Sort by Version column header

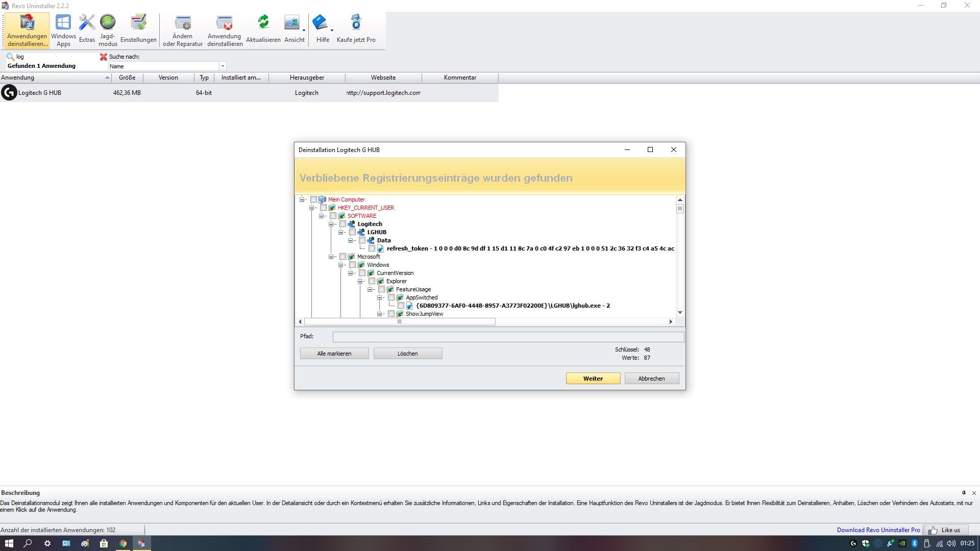168,78
